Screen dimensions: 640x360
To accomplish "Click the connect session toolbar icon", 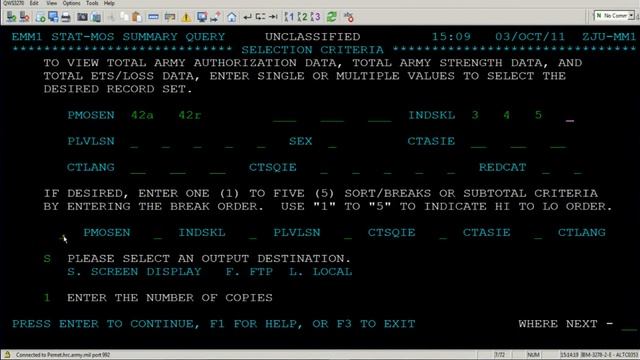I will click(x=11, y=17).
